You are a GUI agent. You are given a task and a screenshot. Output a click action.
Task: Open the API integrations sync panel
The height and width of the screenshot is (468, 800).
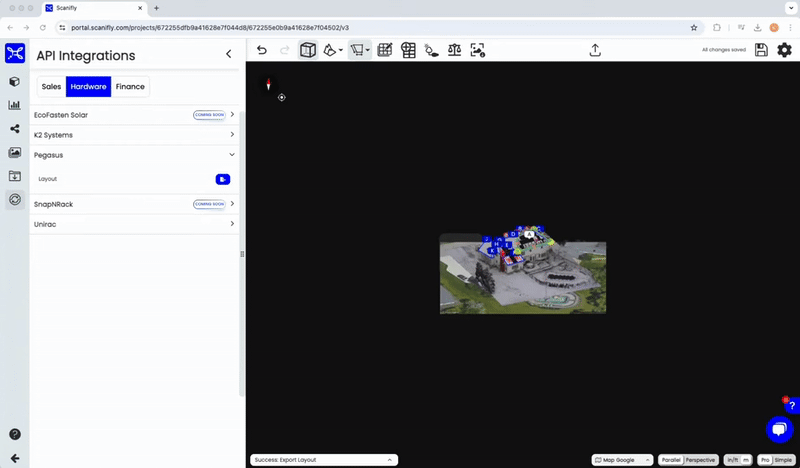[15, 200]
